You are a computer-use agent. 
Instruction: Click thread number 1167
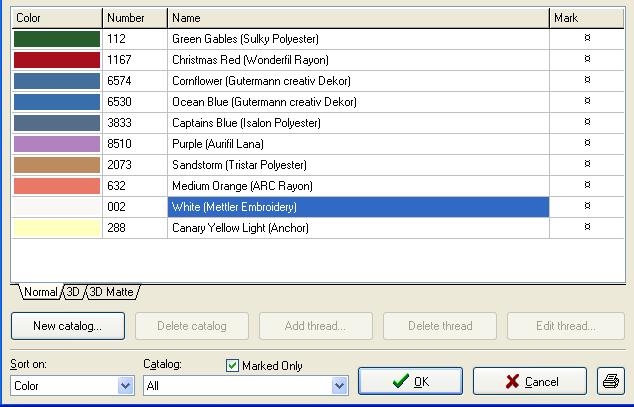point(119,60)
